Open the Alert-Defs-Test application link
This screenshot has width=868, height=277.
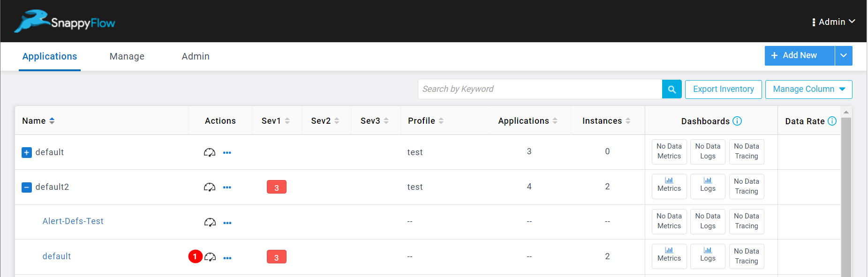[x=73, y=221]
